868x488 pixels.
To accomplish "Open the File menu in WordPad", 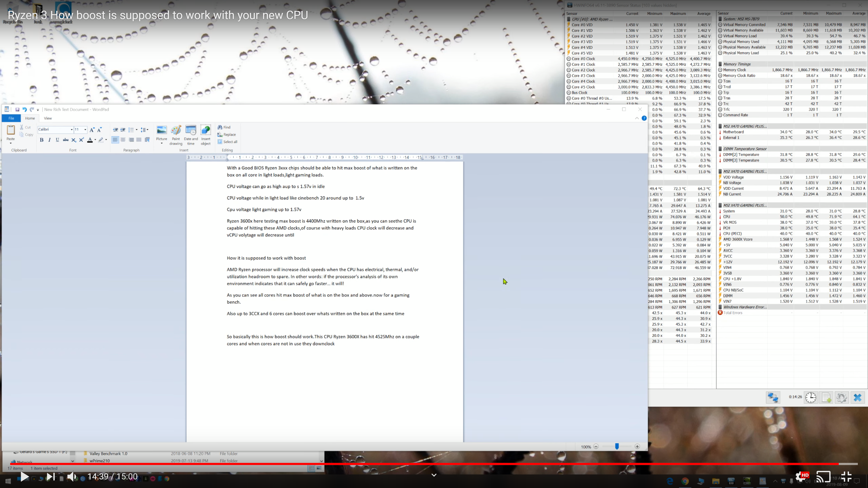I will tap(11, 118).
